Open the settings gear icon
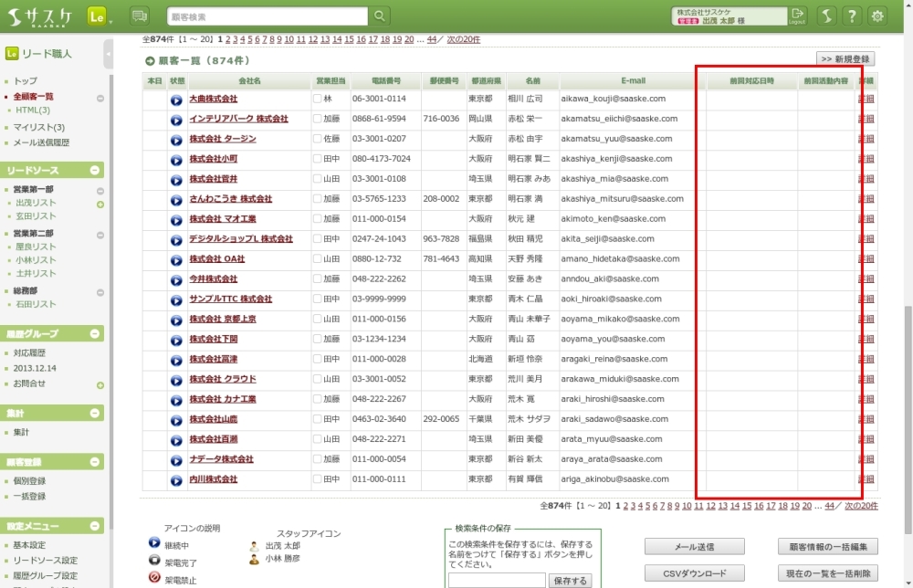This screenshot has width=913, height=588. pos(877,16)
